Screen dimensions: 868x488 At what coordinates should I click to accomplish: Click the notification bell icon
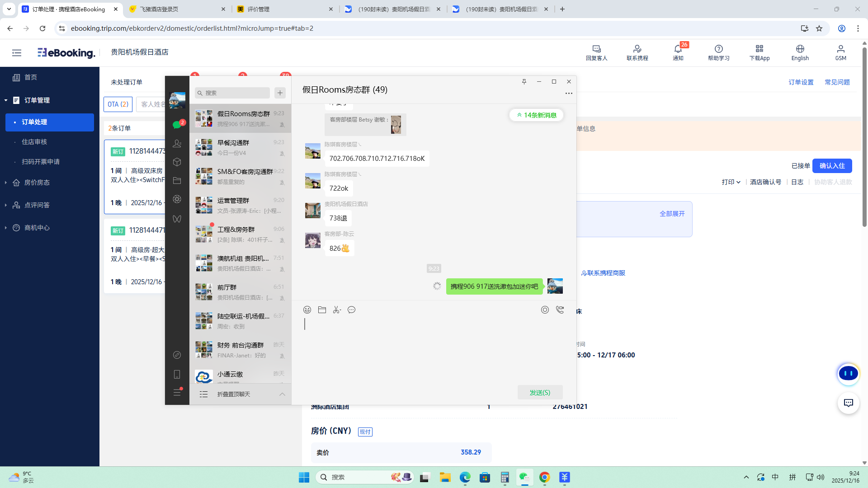[x=678, y=49]
